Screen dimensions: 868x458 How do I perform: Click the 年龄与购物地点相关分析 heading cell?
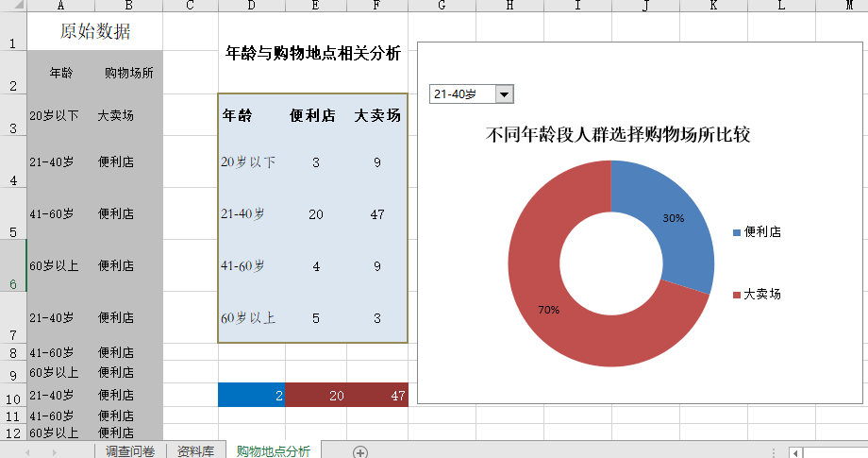pyautogui.click(x=313, y=54)
